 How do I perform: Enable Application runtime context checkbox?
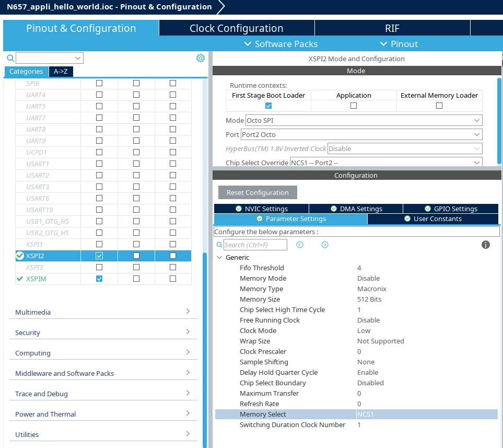coord(354,106)
